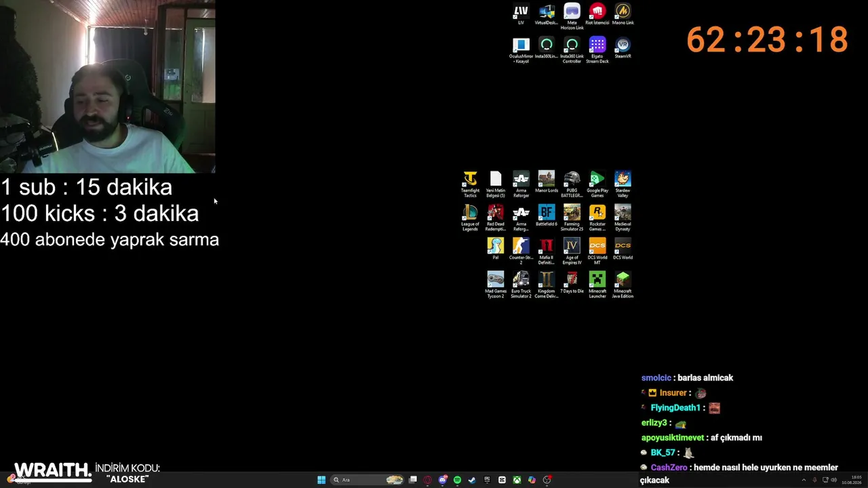The height and width of the screenshot is (488, 868).
Task: Click the WRAITH sponsor logo
Action: pyautogui.click(x=53, y=470)
